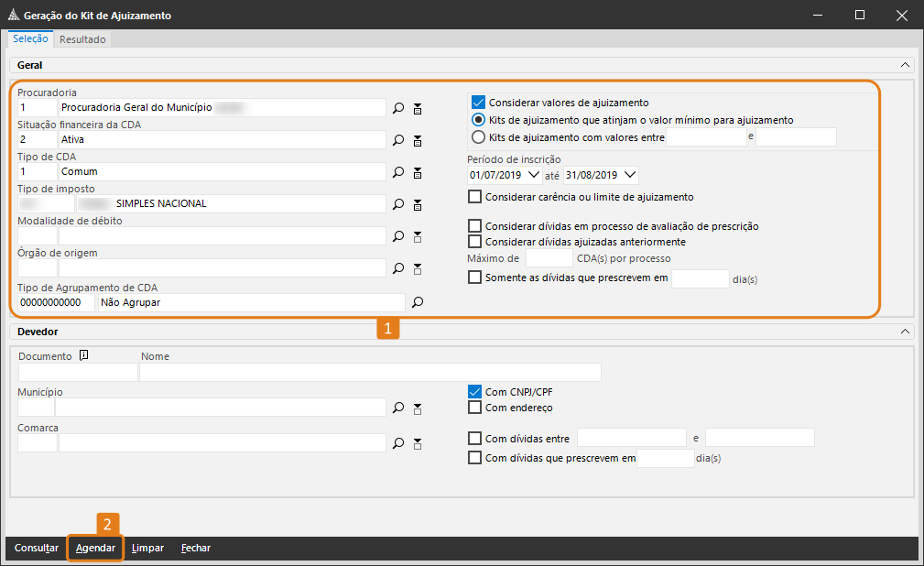Click the Agendar button
924x566 pixels.
pyautogui.click(x=95, y=548)
